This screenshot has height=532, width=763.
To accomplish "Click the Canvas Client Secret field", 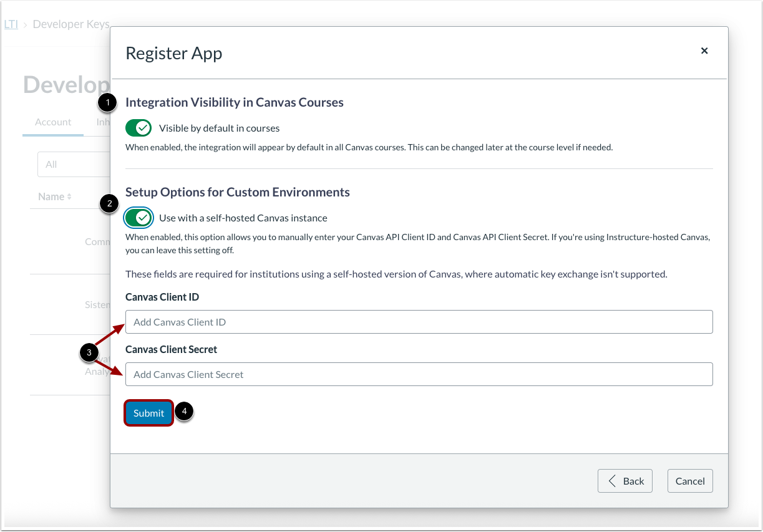I will pos(419,374).
